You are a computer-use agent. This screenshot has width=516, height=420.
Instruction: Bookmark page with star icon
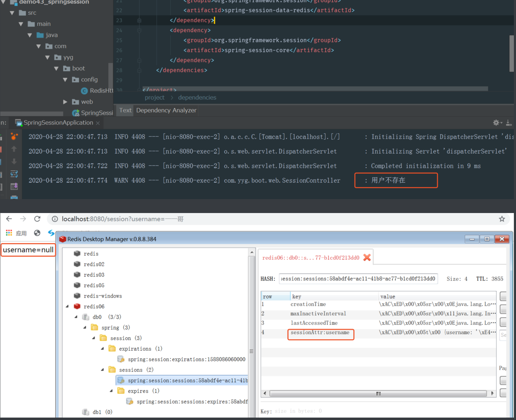(502, 219)
